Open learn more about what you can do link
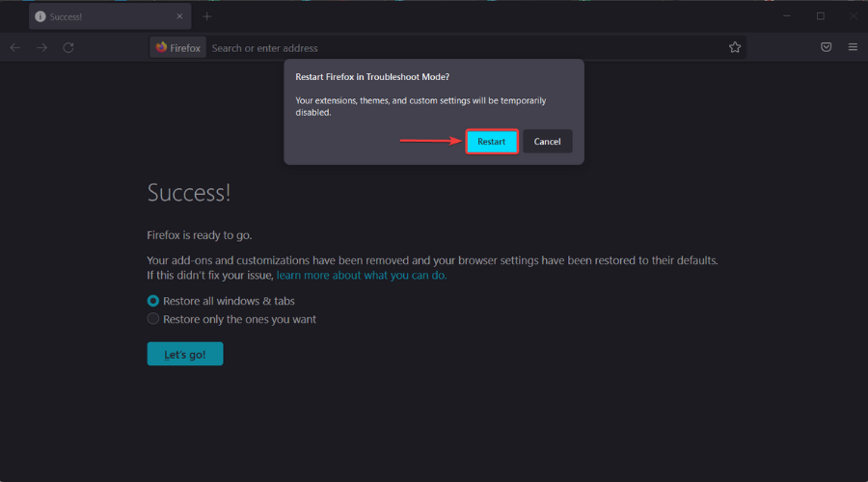Image resolution: width=868 pixels, height=482 pixels. pyautogui.click(x=362, y=275)
